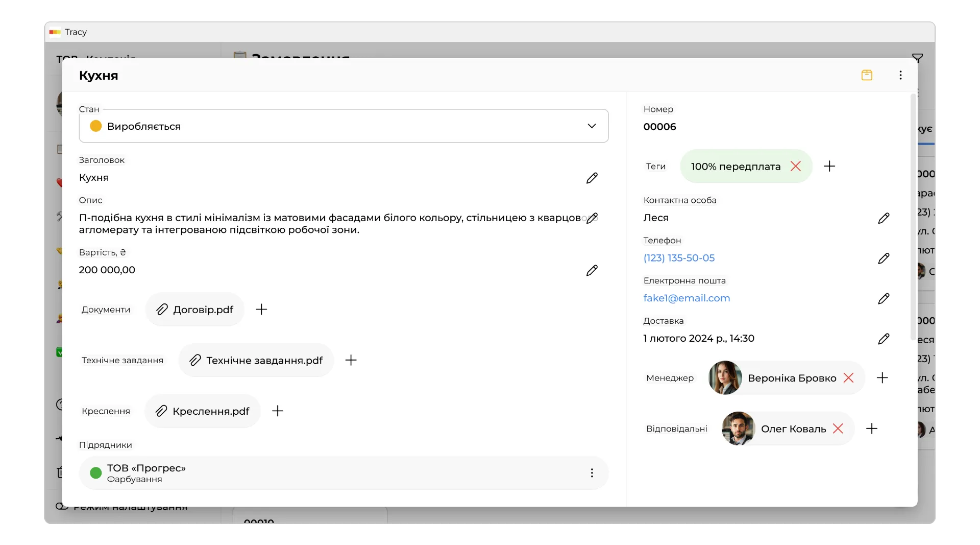This screenshot has height=545, width=980.
Task: Click the Кухня title value under Заголовок
Action: 94,177
